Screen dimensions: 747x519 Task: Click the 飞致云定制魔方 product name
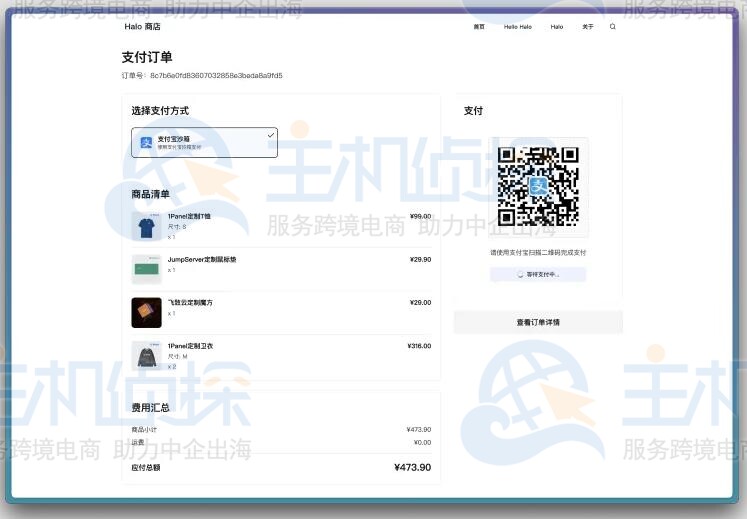pos(190,302)
